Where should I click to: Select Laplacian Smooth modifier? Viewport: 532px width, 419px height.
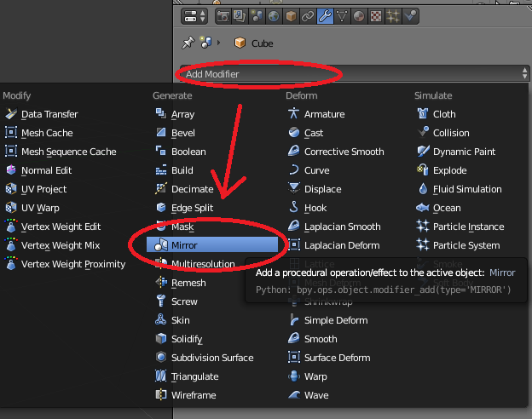pyautogui.click(x=334, y=227)
